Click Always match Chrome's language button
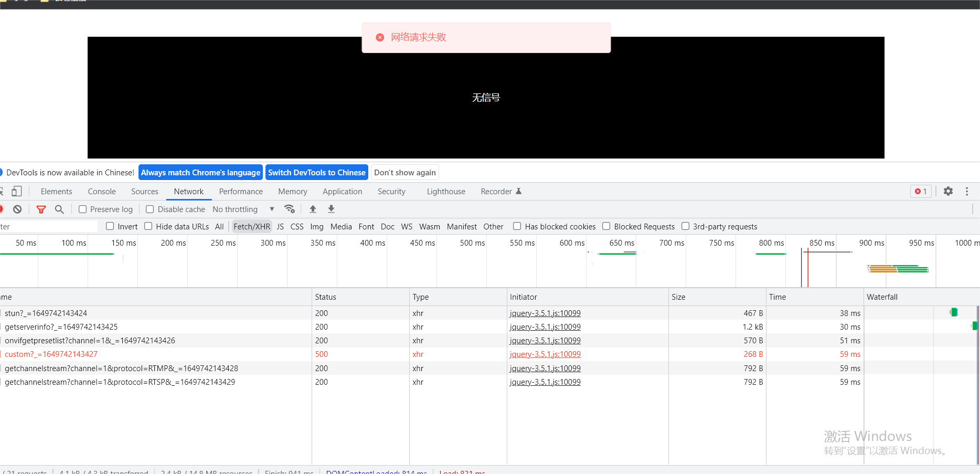The height and width of the screenshot is (474, 980). pos(200,172)
